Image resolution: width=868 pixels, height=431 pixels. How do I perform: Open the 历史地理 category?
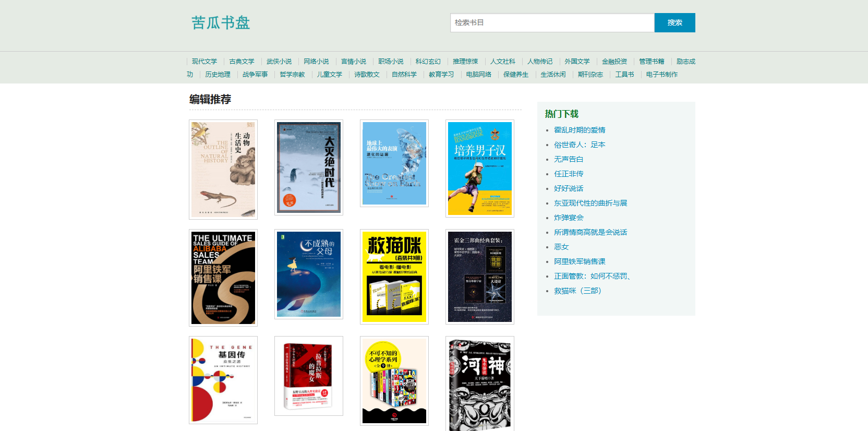218,75
